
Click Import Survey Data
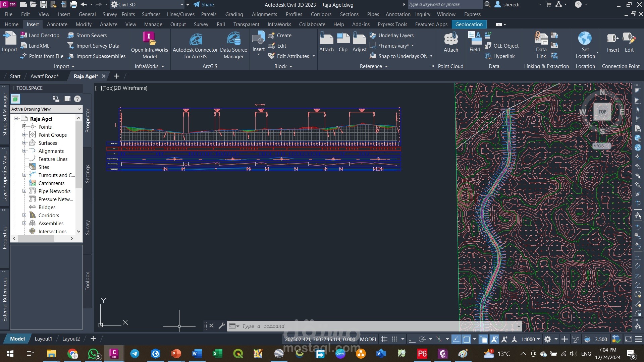[93, 46]
